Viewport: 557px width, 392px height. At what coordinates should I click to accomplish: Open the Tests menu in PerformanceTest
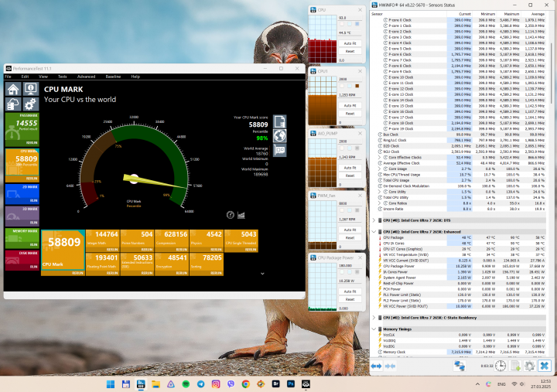click(x=63, y=77)
